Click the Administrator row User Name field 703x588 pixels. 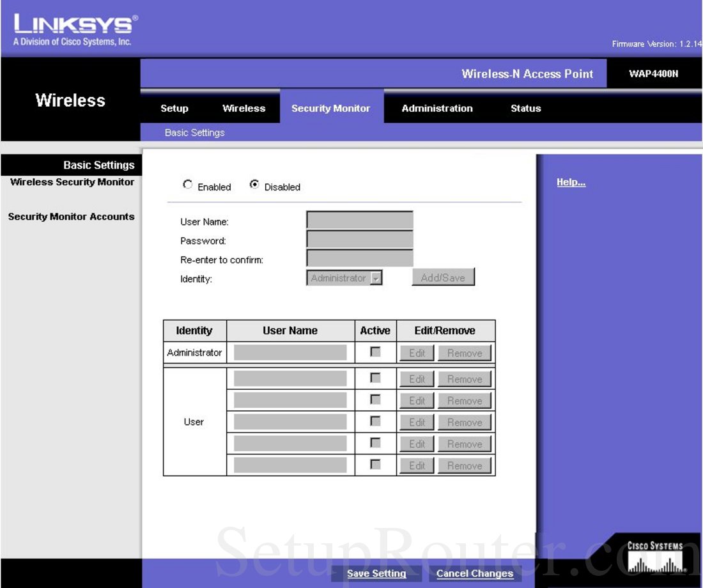(x=290, y=353)
